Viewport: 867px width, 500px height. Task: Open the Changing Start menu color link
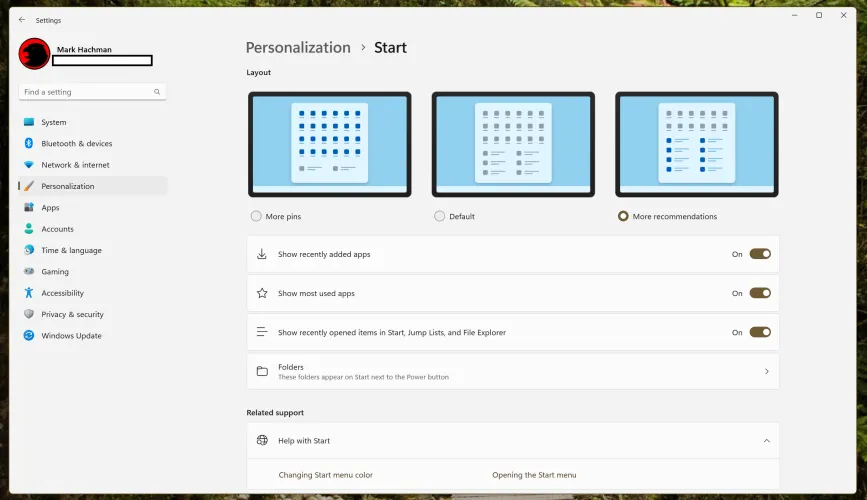[x=325, y=475]
